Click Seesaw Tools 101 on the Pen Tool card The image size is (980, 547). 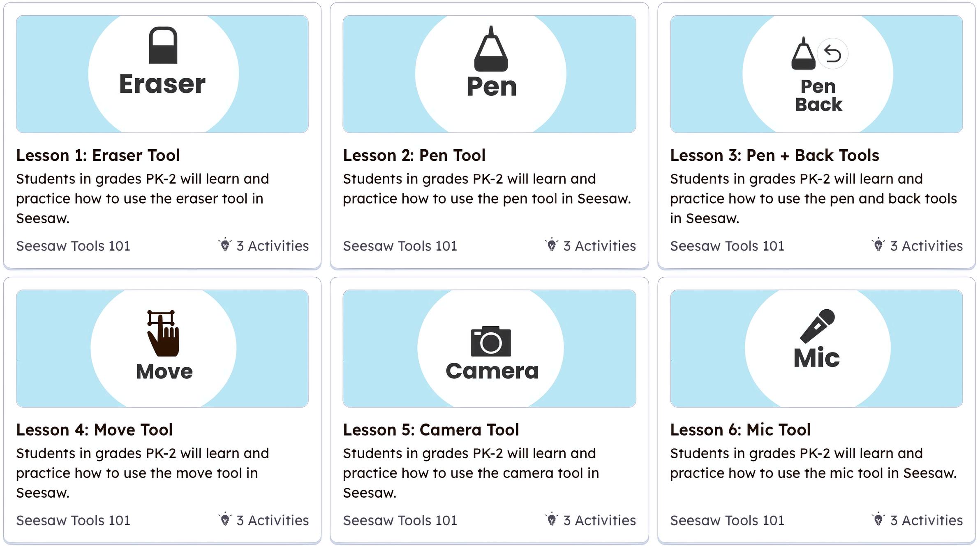pyautogui.click(x=400, y=246)
